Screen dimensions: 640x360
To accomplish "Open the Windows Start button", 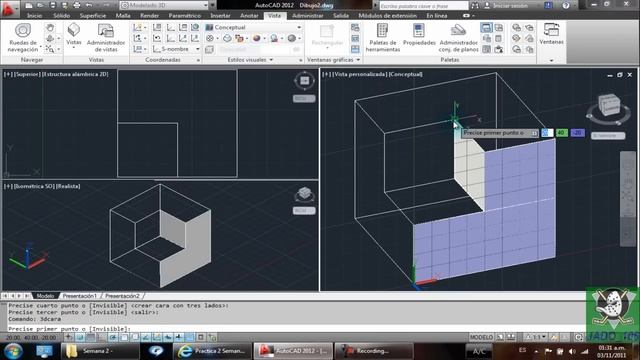I will pos(13,351).
